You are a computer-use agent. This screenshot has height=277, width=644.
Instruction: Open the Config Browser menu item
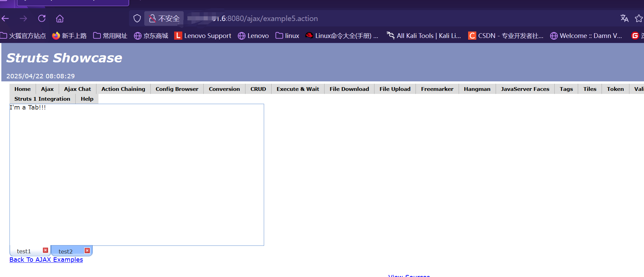coord(177,89)
